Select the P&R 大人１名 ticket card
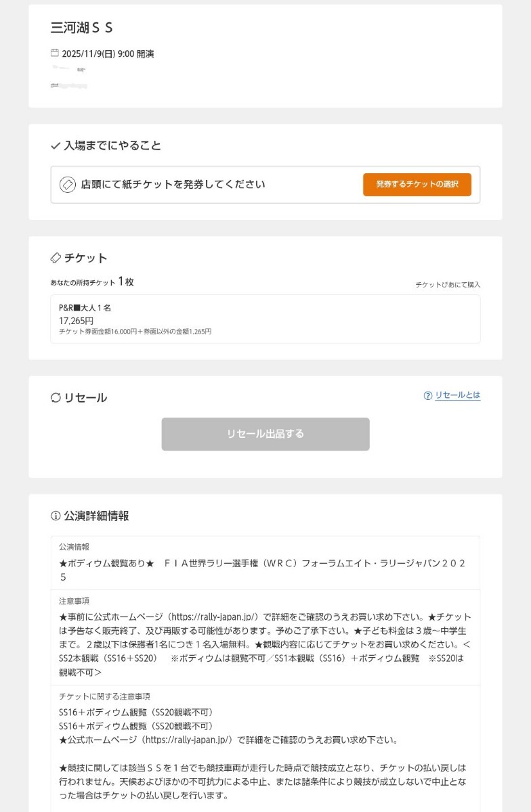This screenshot has height=812, width=531. coord(265,319)
